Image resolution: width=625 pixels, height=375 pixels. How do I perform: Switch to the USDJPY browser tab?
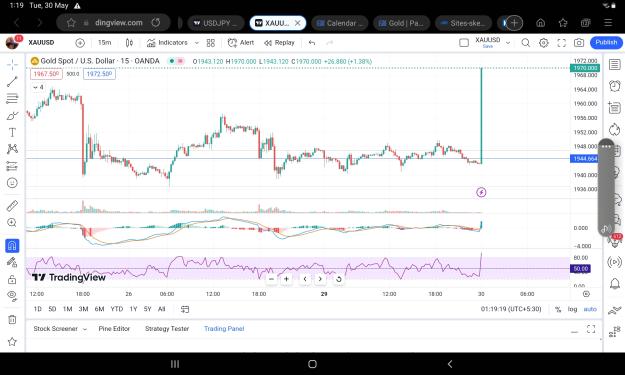216,23
